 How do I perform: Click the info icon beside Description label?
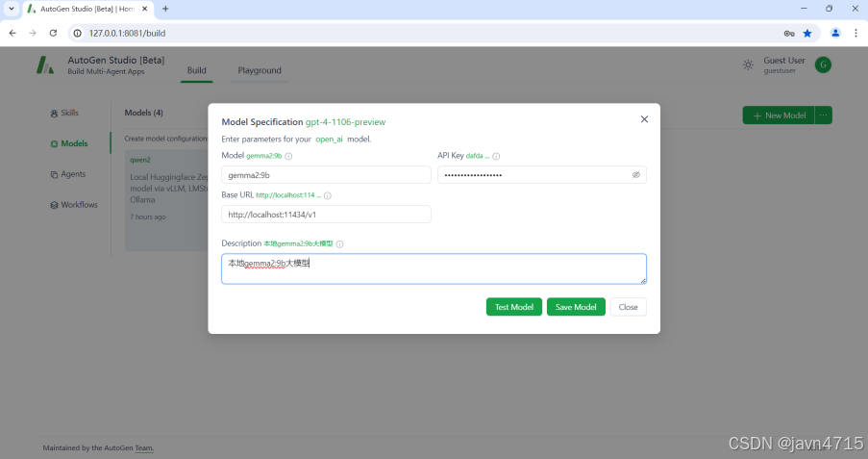(339, 243)
